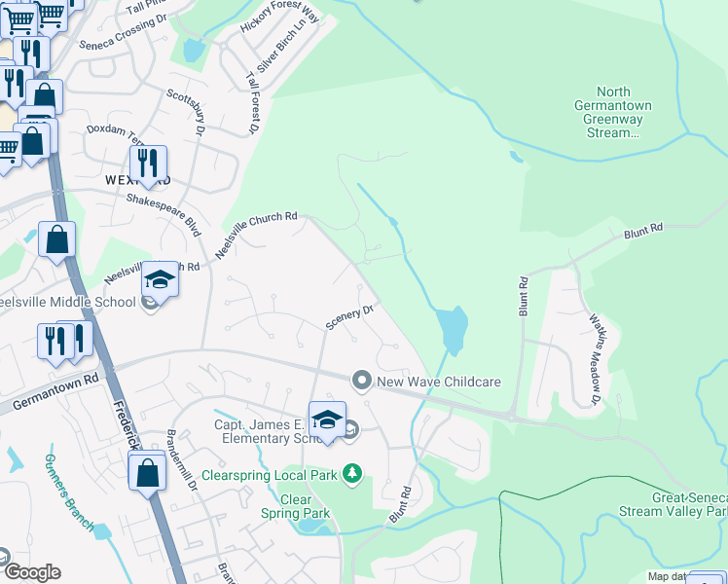Open the shopping bag marker beside Neelsville Church Rd
Screen dimensions: 728x584
(x=56, y=241)
